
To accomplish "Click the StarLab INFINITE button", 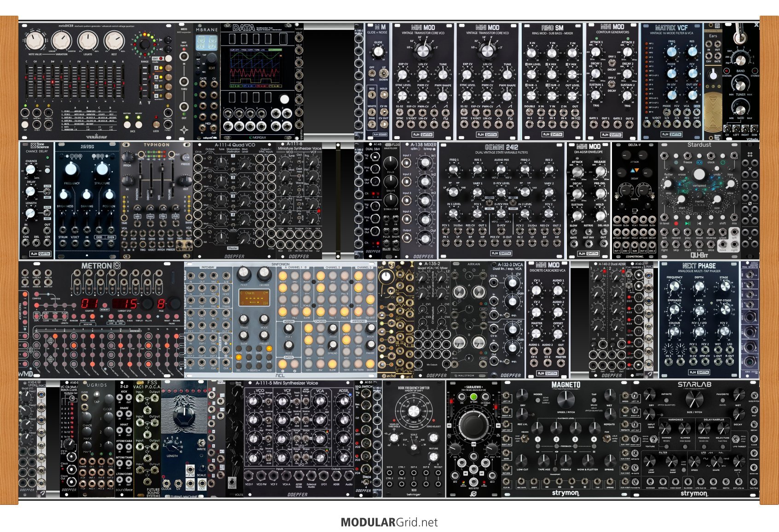I will point(666,400).
